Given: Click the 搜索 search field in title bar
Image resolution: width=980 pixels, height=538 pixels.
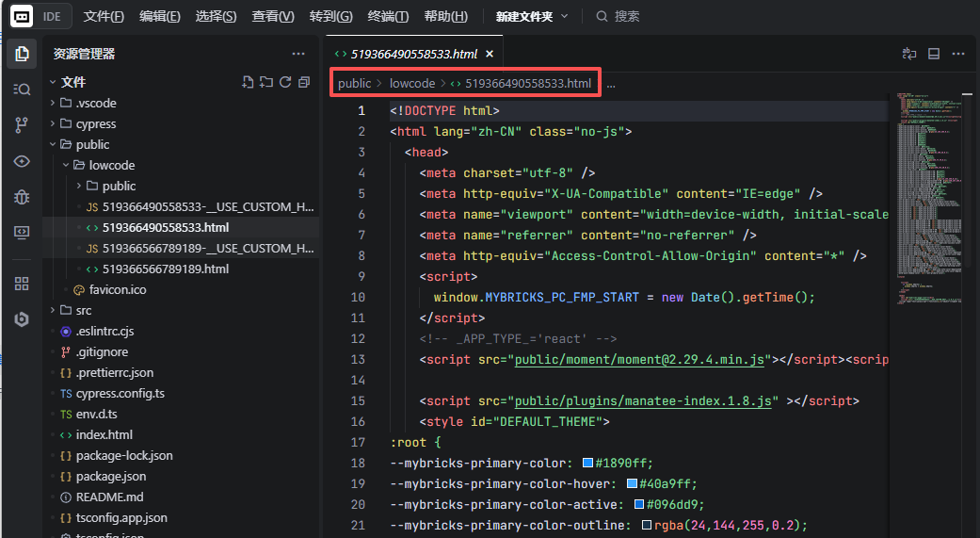Looking at the screenshot, I should tap(626, 16).
